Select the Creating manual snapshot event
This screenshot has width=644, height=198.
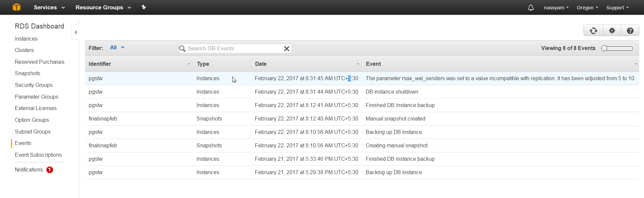pyautogui.click(x=362, y=146)
